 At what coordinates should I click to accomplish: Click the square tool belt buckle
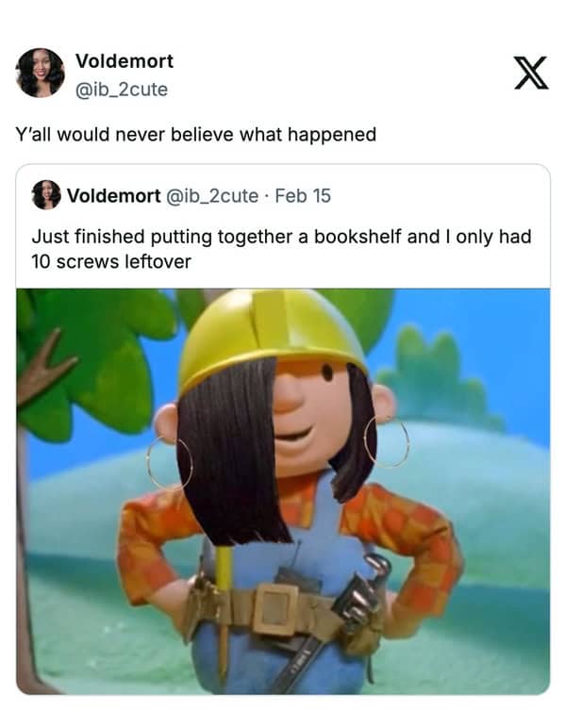coord(275,608)
